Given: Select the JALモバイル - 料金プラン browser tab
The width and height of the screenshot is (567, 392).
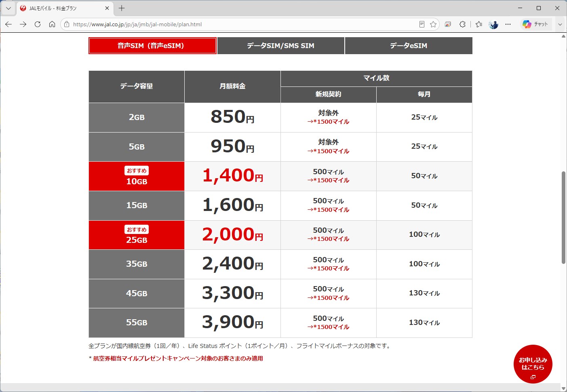Looking at the screenshot, I should click(x=65, y=8).
